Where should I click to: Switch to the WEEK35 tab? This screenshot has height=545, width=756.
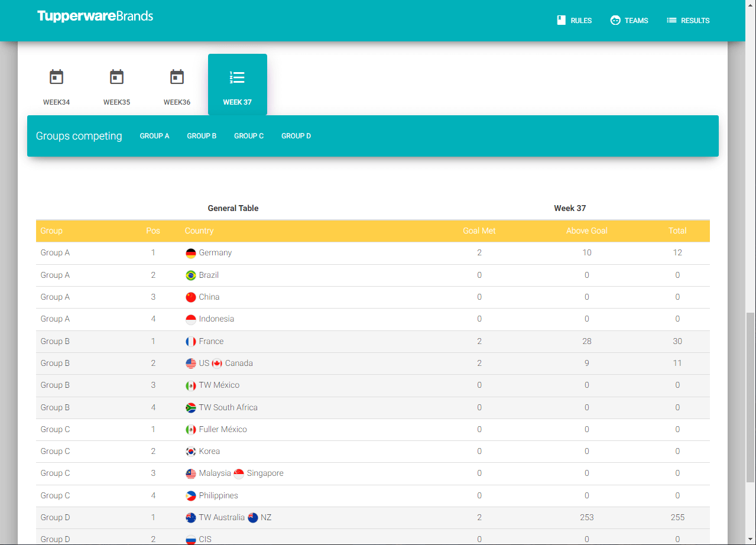[x=117, y=85]
